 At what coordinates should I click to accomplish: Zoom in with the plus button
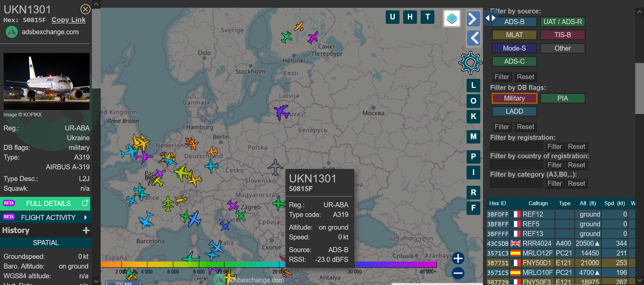[458, 258]
